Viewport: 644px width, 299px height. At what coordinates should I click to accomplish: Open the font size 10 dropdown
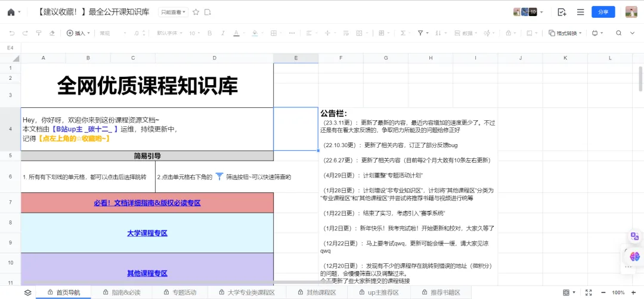(x=194, y=33)
